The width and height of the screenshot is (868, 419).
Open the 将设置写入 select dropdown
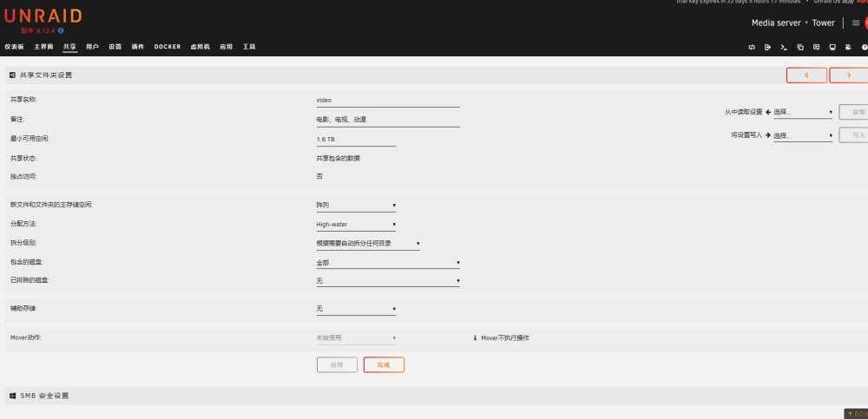click(803, 135)
